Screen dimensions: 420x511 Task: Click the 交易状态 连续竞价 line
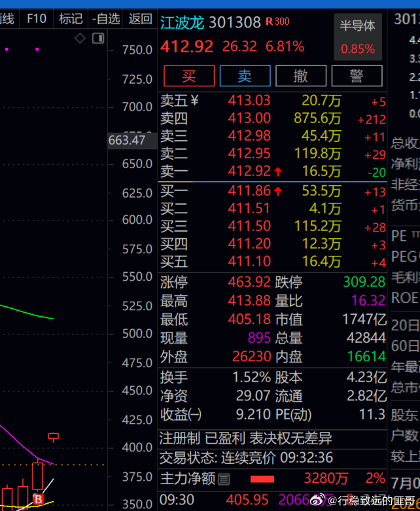point(247,457)
